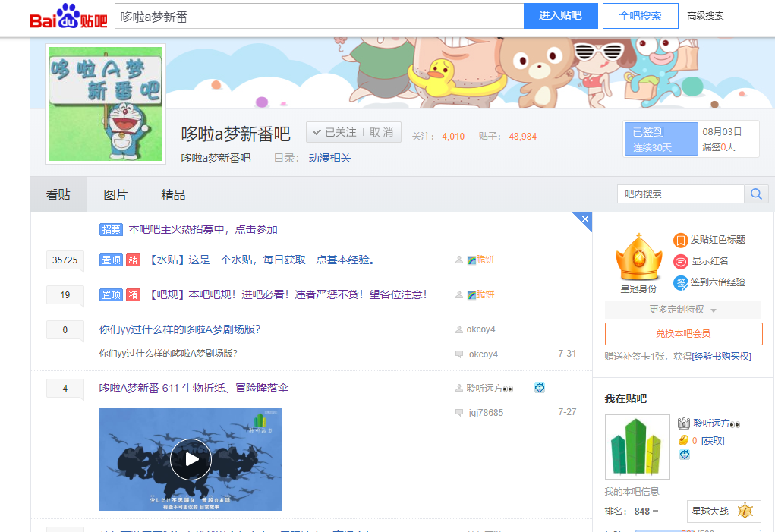Click the 4,010 followers count

(x=453, y=137)
